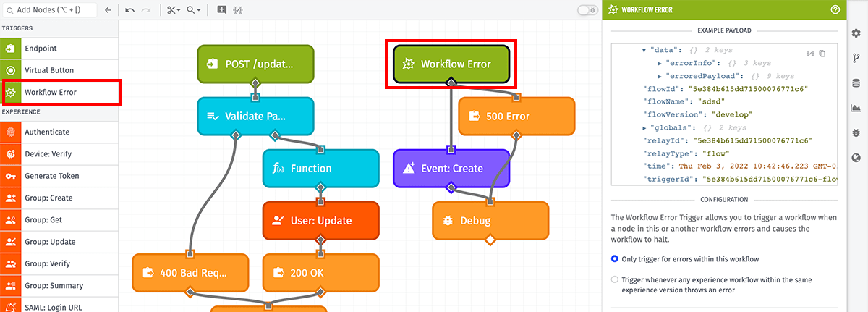This screenshot has width=868, height=312.
Task: Select the POST /updat... endpoint node on canvas
Action: (x=255, y=64)
